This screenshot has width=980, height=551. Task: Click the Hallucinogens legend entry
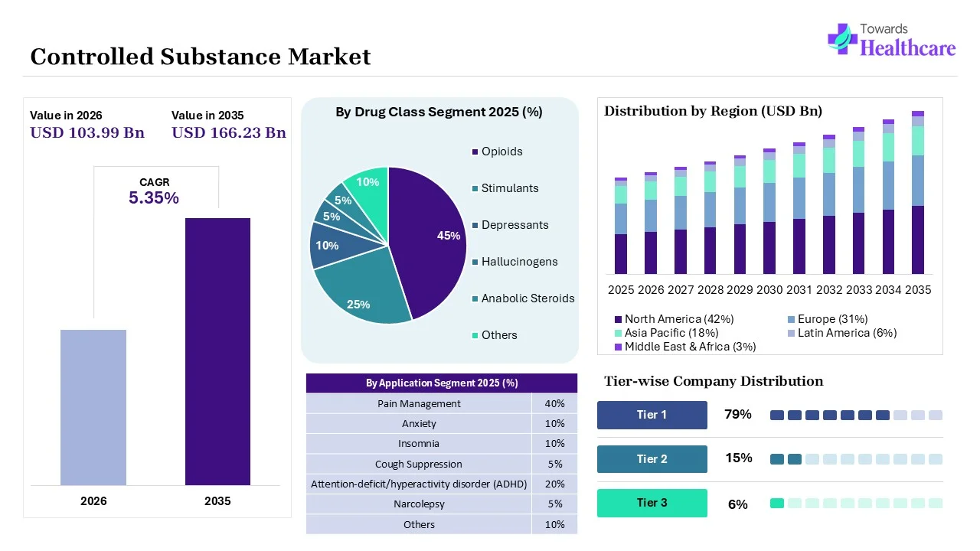coord(514,262)
